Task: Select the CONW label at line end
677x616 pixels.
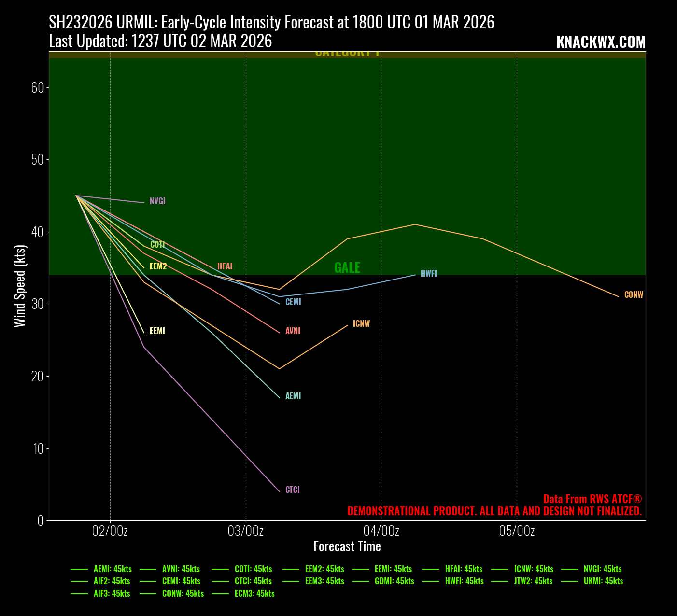Action: coord(634,295)
